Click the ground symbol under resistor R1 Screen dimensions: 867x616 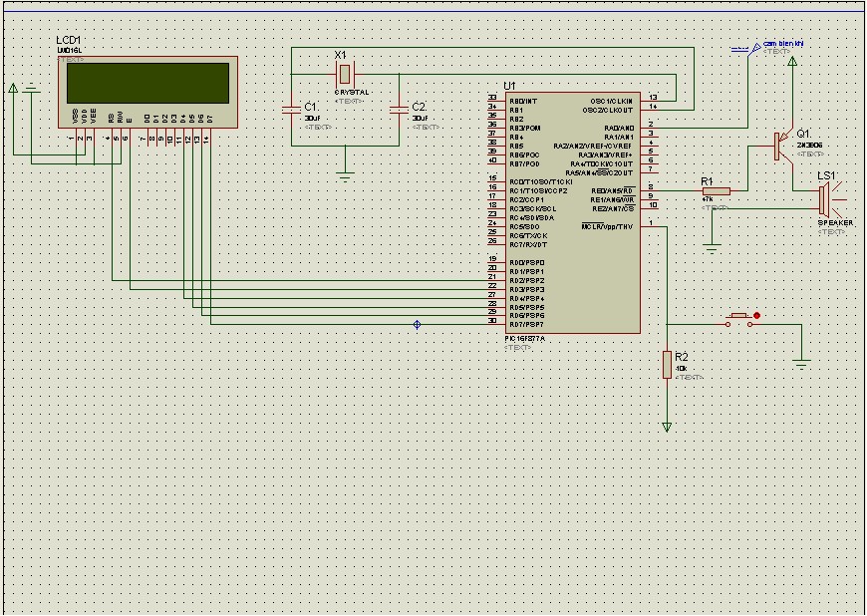712,244
